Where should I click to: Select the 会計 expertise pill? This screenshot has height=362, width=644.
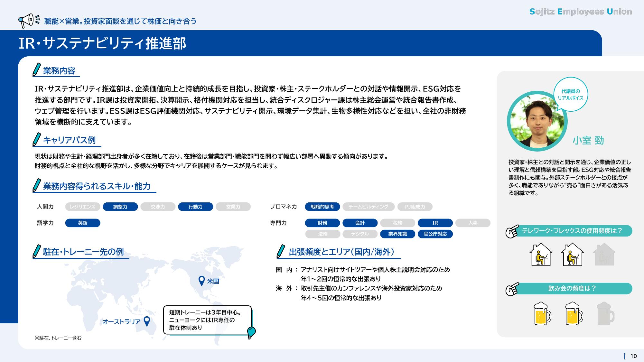pos(360,223)
